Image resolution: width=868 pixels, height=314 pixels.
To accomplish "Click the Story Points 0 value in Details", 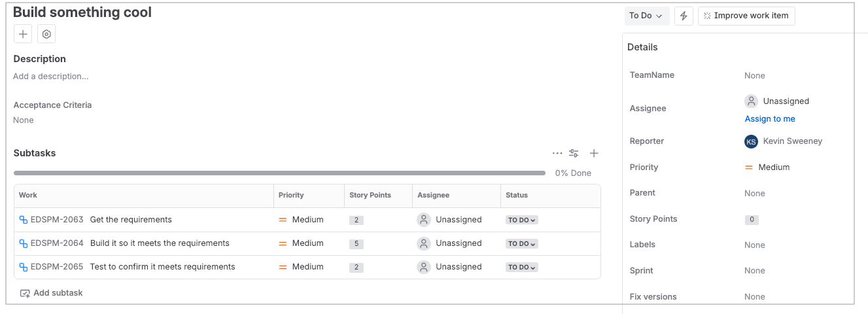I will point(752,220).
